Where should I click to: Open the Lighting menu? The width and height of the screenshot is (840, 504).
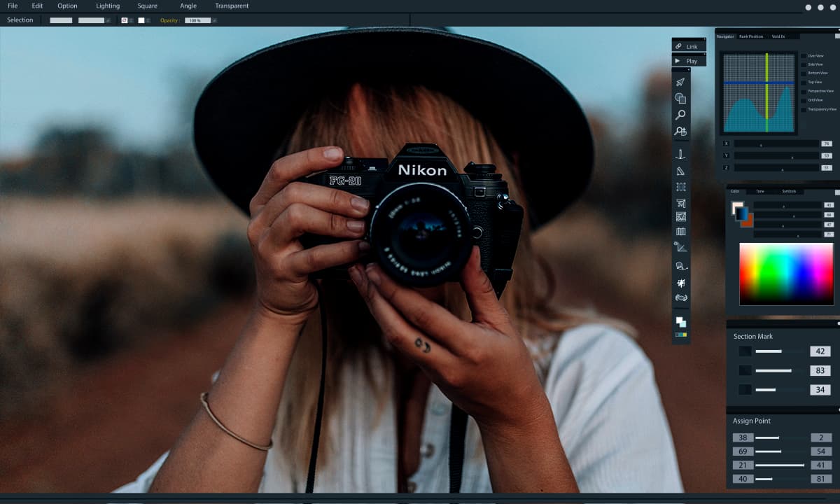point(108,6)
